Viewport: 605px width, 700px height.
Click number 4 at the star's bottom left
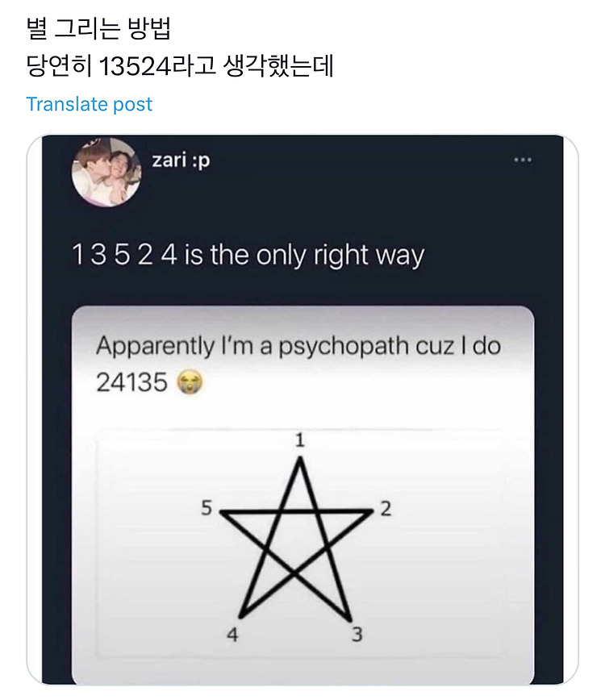(x=232, y=634)
